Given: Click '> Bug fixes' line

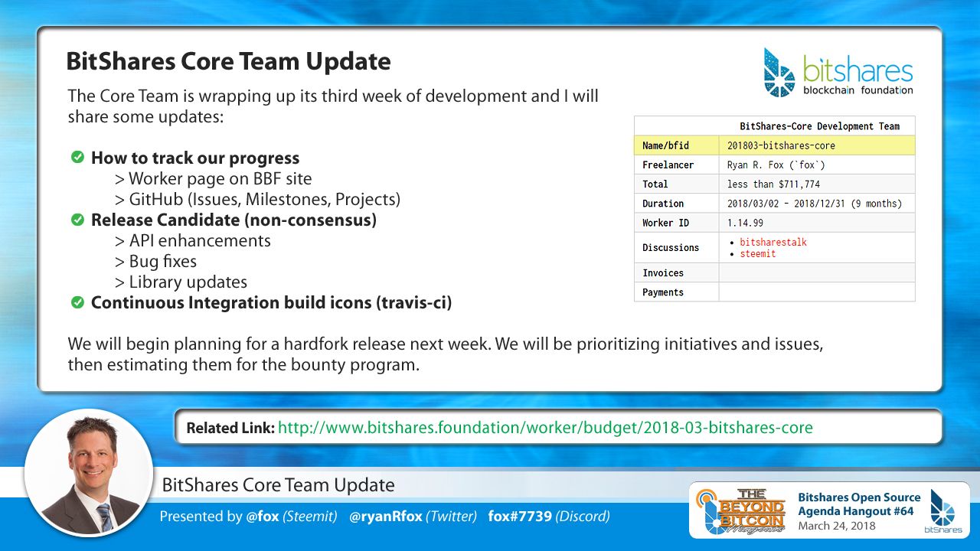Looking at the screenshot, I should click(x=156, y=262).
